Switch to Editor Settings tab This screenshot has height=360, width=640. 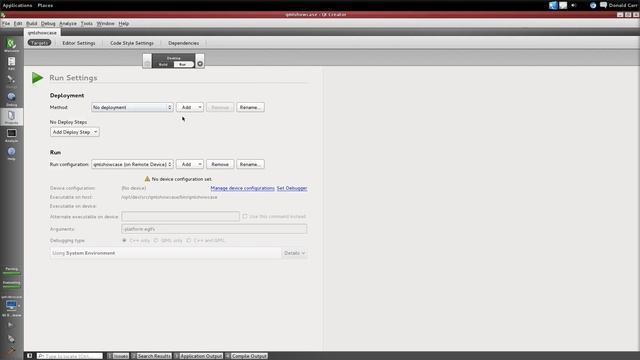(79, 43)
